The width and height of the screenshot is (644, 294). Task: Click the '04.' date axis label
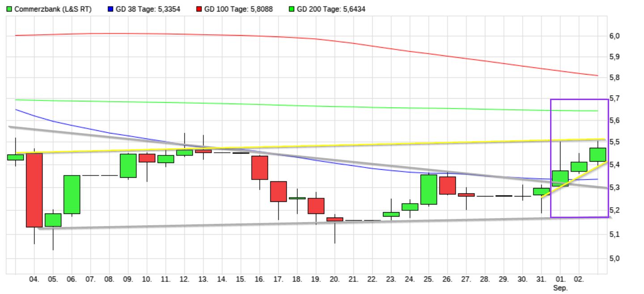tap(34, 280)
